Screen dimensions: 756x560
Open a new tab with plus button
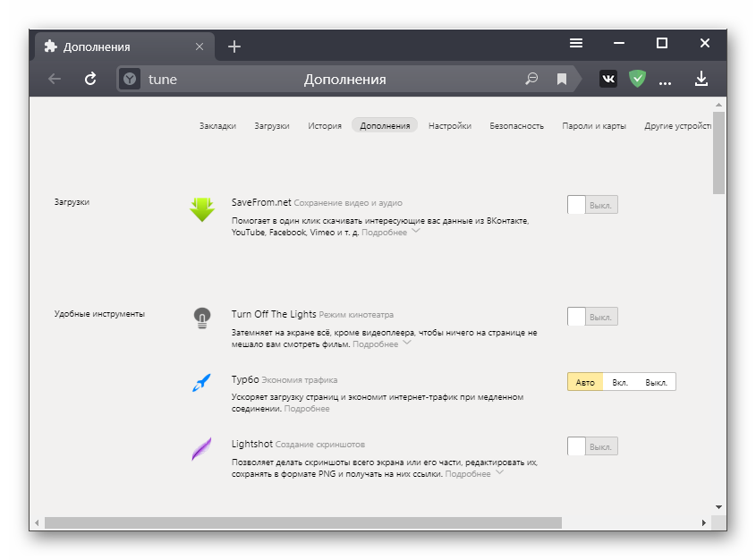(234, 47)
